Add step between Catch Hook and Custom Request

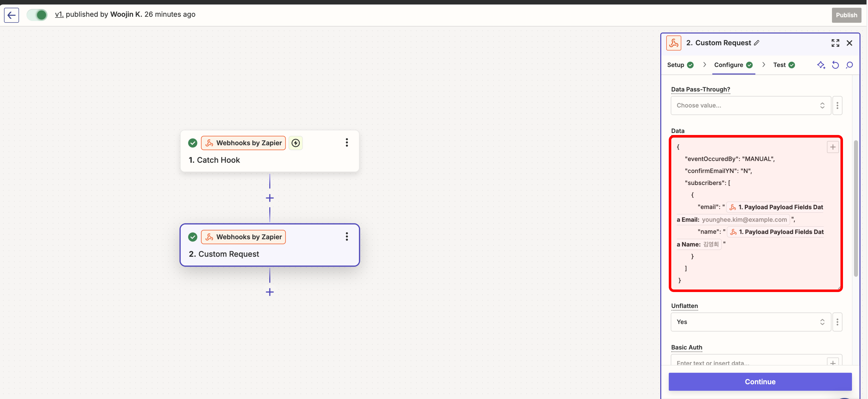pyautogui.click(x=270, y=198)
